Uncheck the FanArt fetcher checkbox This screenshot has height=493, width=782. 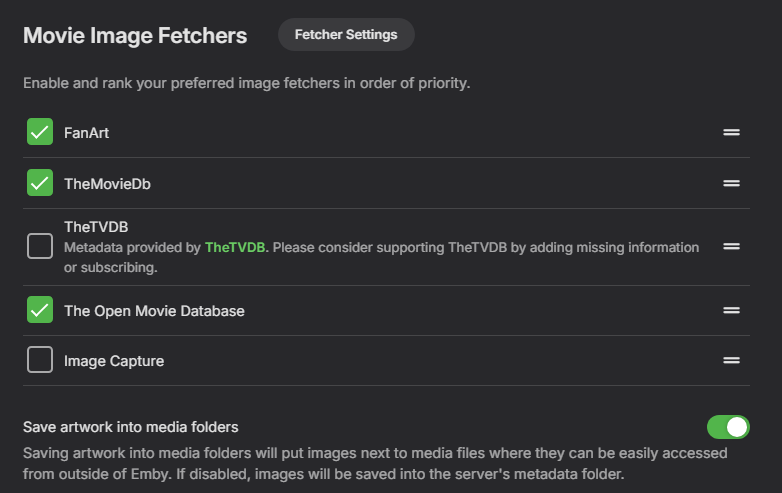point(40,132)
